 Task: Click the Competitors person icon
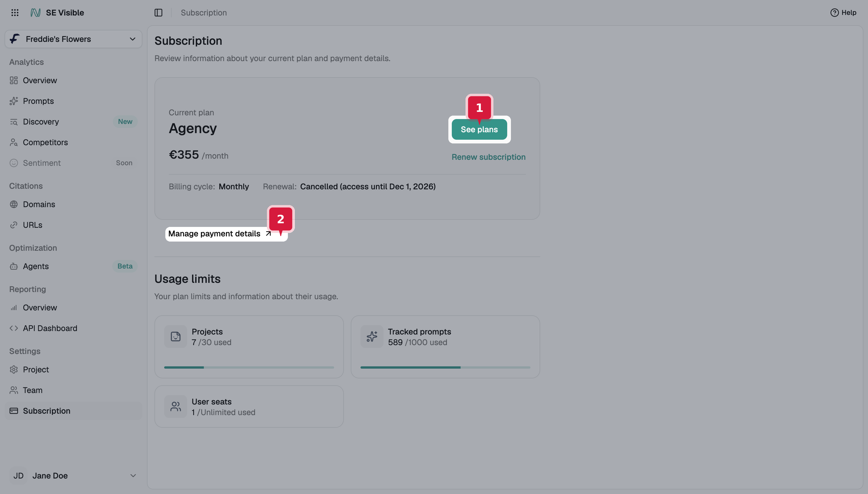pos(13,143)
